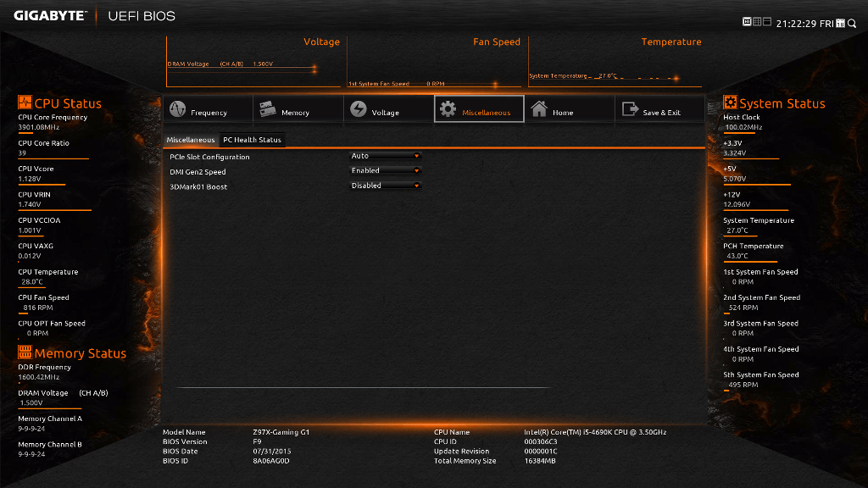The height and width of the screenshot is (488, 868).
Task: Switch to the Miscellaneous sub-tab
Action: click(191, 140)
